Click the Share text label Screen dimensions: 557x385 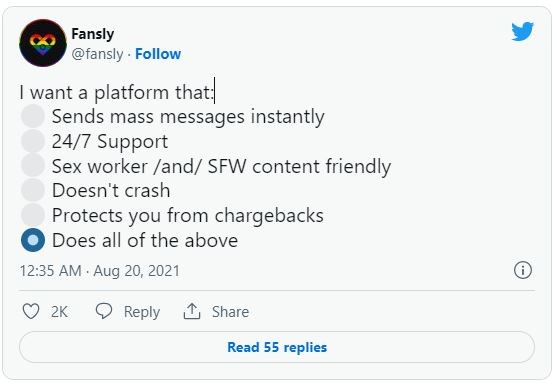pyautogui.click(x=230, y=311)
